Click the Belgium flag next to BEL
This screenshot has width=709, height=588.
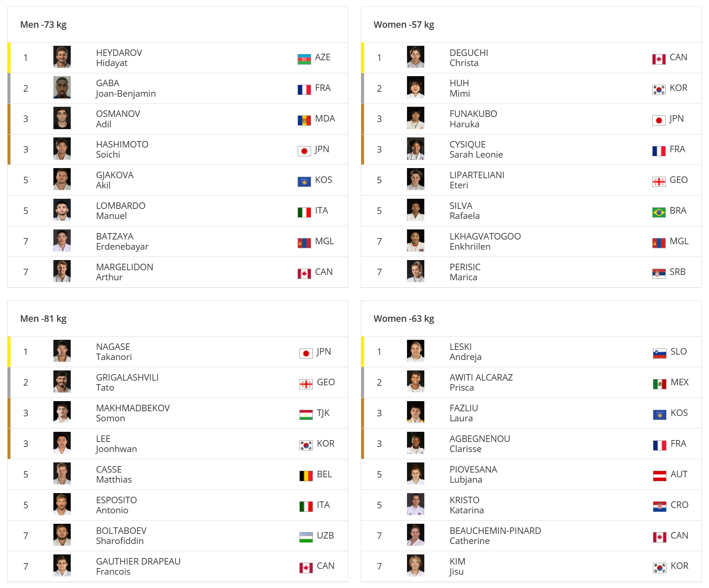click(306, 476)
